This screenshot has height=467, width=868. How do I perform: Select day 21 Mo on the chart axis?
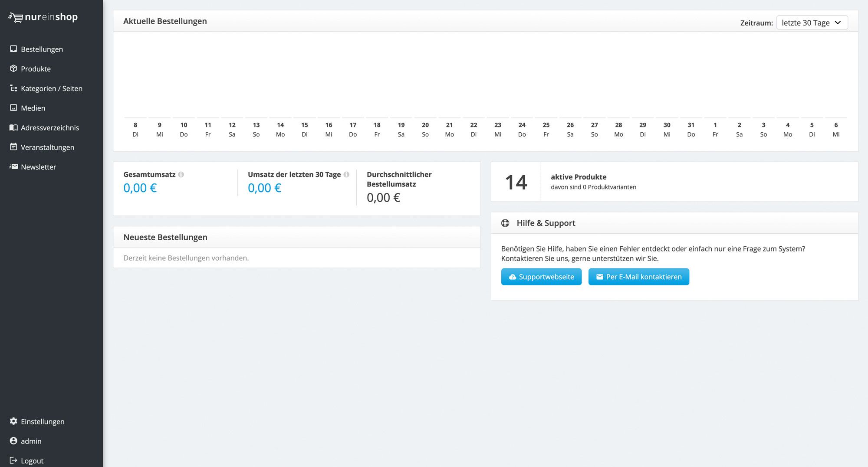(x=449, y=129)
